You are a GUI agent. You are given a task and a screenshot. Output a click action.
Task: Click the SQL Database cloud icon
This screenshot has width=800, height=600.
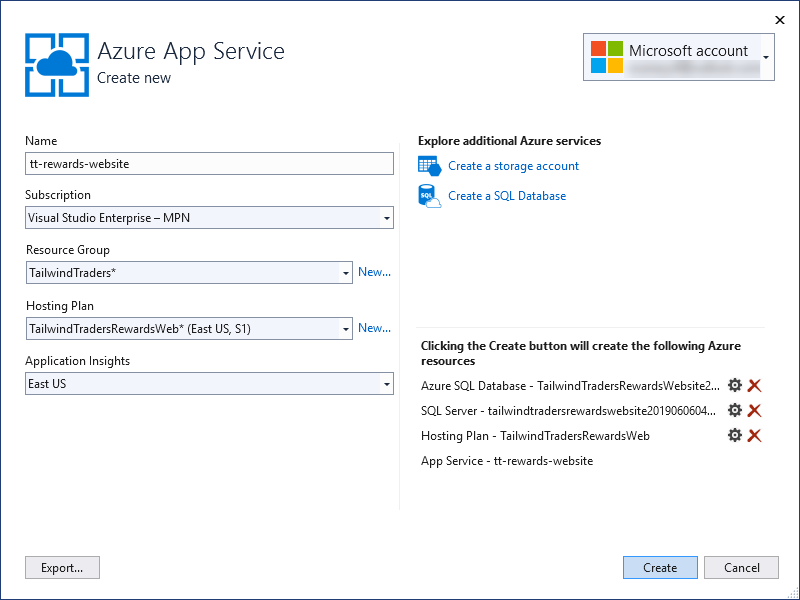click(429, 196)
